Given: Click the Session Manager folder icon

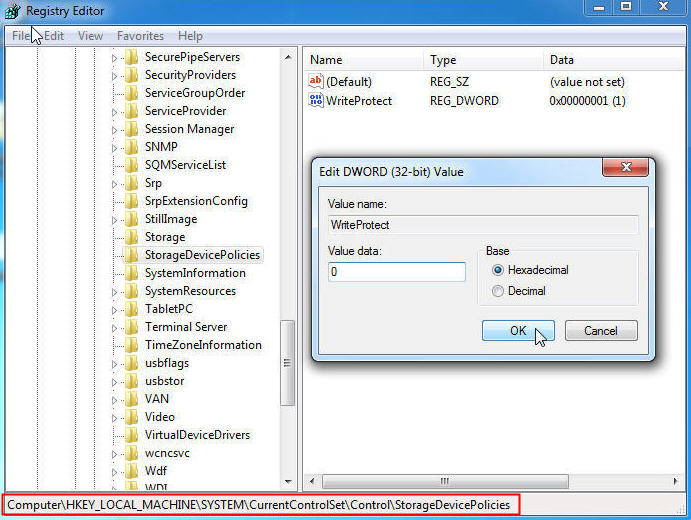Looking at the screenshot, I should point(131,129).
